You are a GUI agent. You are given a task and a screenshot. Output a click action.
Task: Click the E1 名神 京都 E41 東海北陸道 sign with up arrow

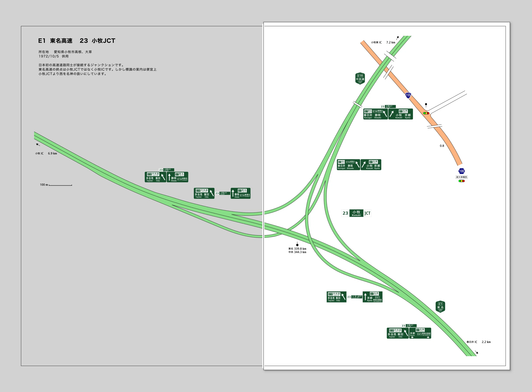point(372,297)
